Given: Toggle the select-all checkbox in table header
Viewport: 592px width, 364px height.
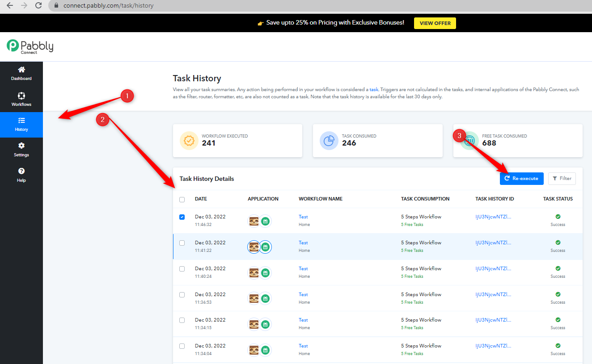Looking at the screenshot, I should 182,200.
